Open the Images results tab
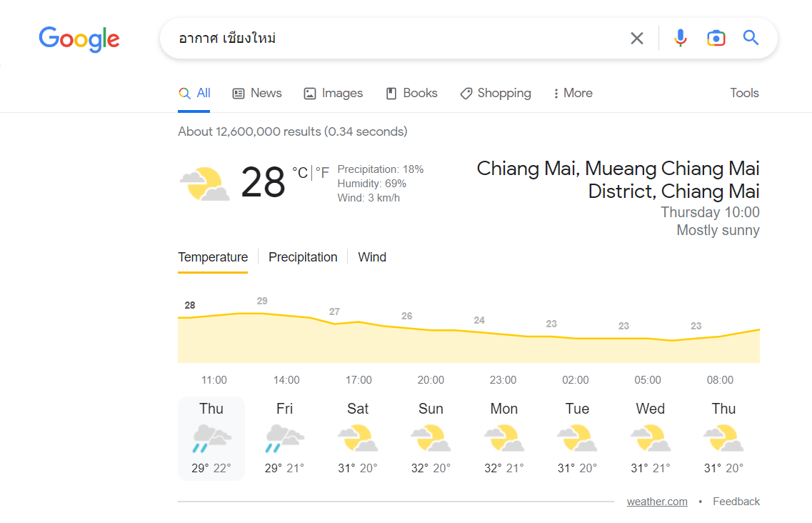Image resolution: width=812 pixels, height=523 pixels. [333, 94]
